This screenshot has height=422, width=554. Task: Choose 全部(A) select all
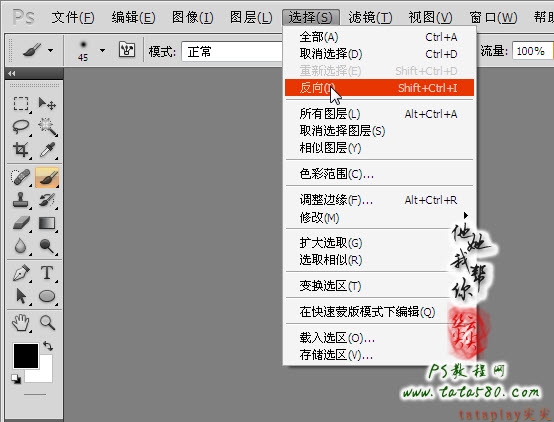point(379,37)
